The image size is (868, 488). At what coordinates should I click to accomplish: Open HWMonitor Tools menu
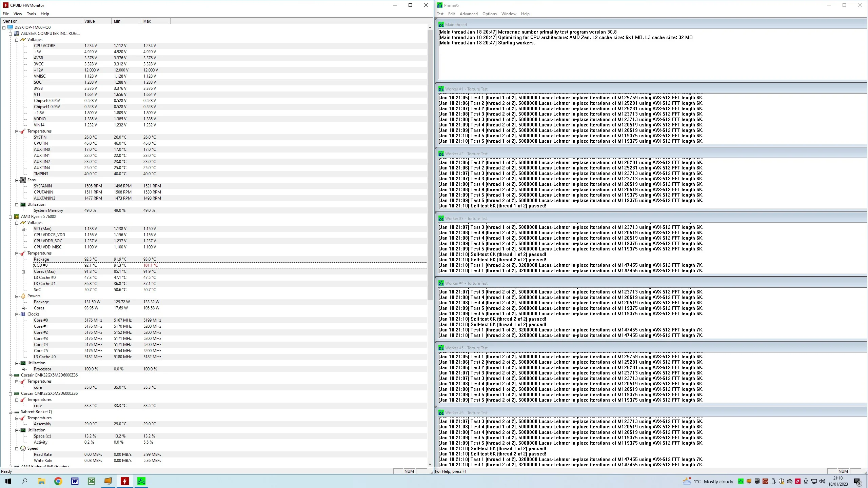[31, 14]
